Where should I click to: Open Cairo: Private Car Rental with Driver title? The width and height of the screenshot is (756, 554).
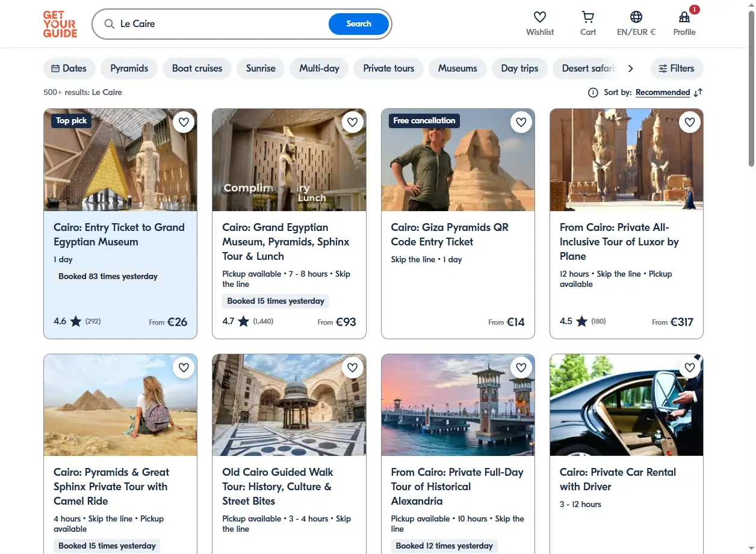[x=618, y=479]
